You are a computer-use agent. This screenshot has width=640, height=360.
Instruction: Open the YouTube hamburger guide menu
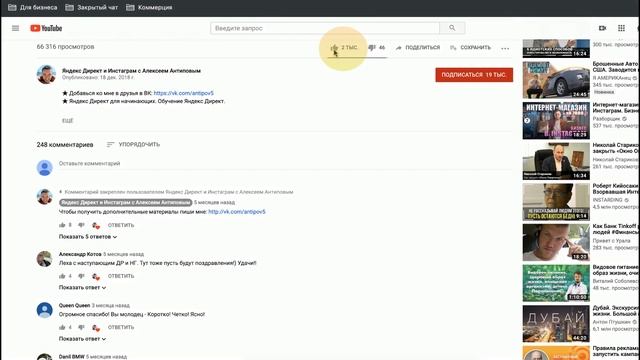point(16,28)
